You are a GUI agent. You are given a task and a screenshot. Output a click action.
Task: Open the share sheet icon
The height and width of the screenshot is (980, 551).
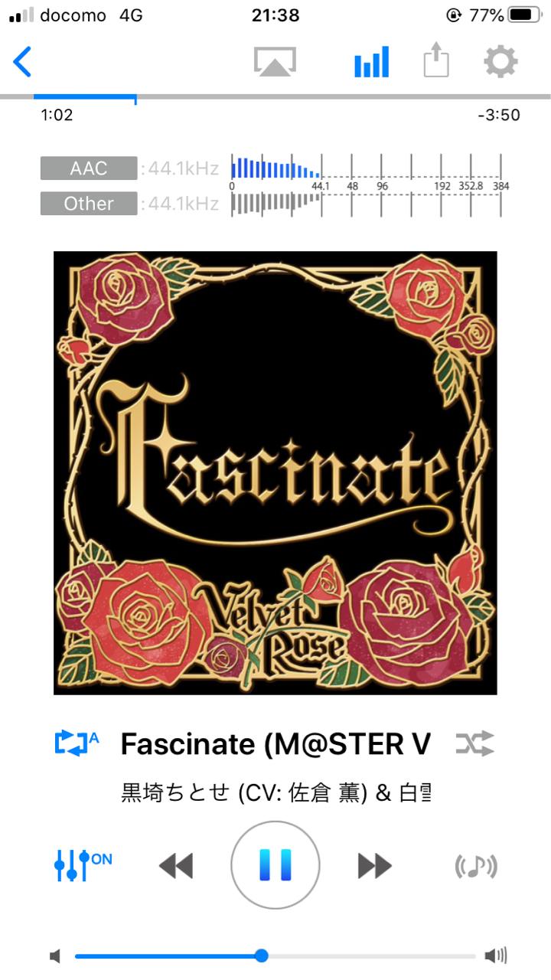pyautogui.click(x=436, y=60)
